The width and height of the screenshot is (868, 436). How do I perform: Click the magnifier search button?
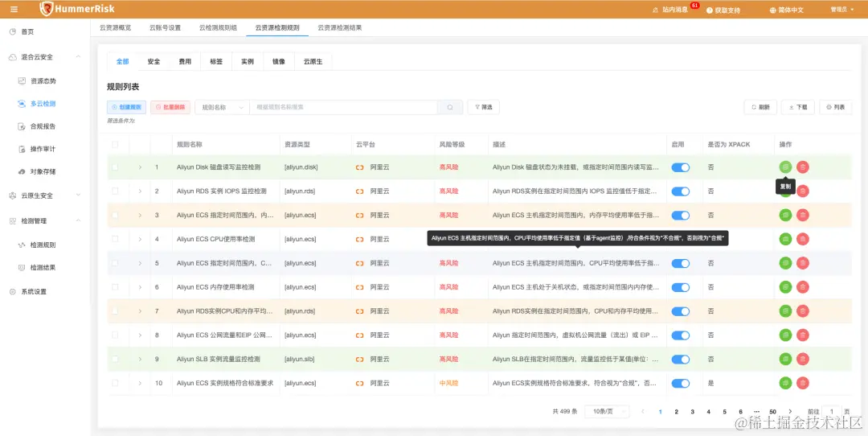(x=450, y=108)
